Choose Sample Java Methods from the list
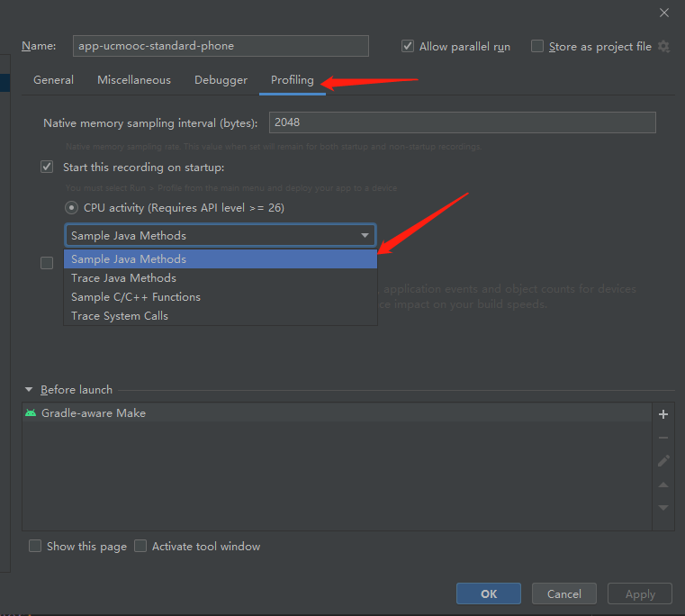685x616 pixels. pyautogui.click(x=221, y=258)
